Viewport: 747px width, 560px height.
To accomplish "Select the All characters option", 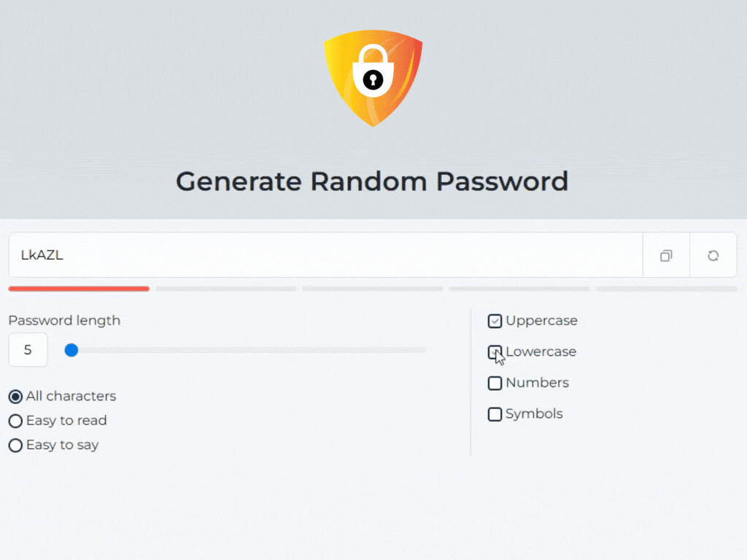I will coord(15,396).
